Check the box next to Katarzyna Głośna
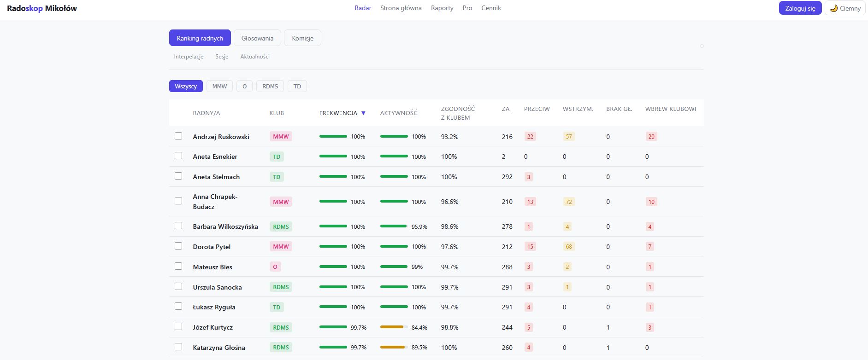Viewport: 868px width, 360px height. [178, 347]
